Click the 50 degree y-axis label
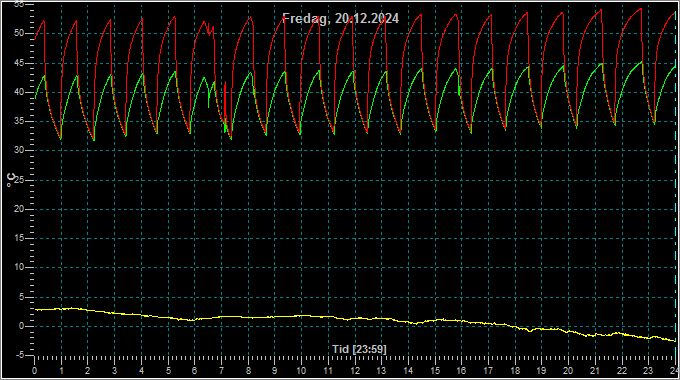Screen dimensions: 680x380 point(19,33)
